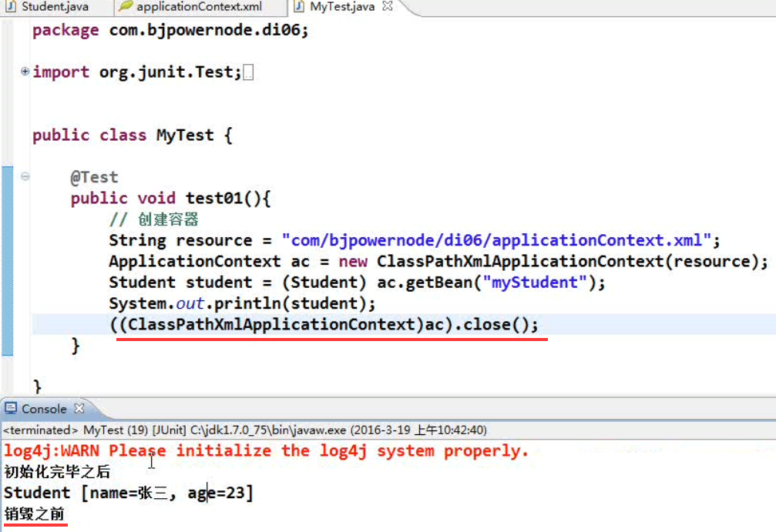776x532 pixels.
Task: Close the Console view
Action: [x=79, y=408]
